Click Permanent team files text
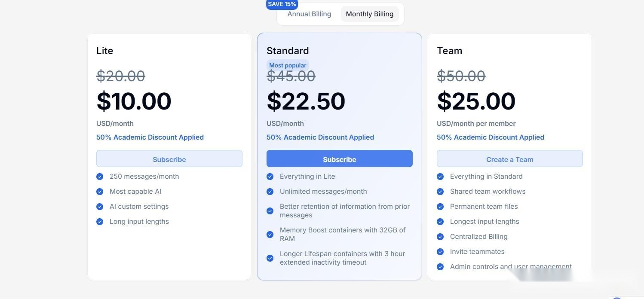Screen dimensions: 644x299 coord(484,207)
